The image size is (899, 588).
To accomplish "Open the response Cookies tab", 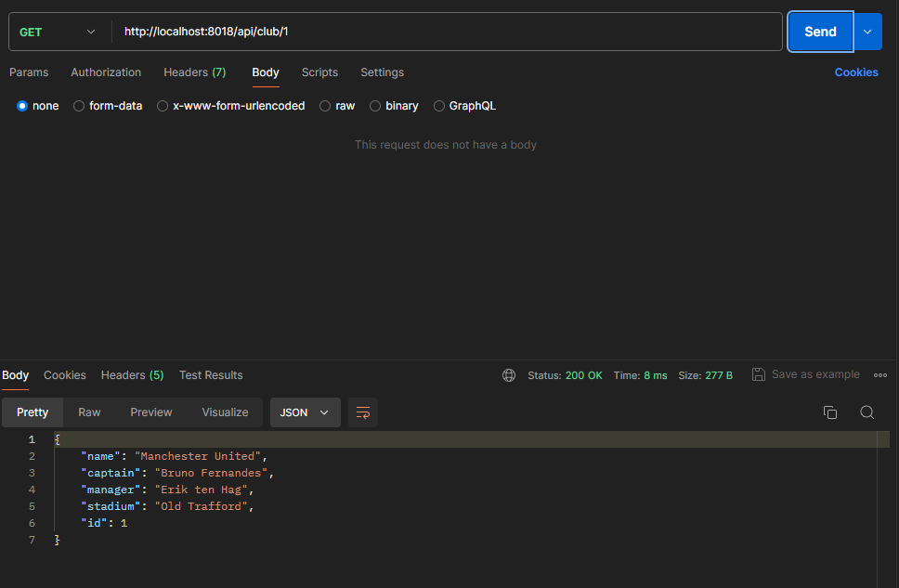I will click(65, 375).
